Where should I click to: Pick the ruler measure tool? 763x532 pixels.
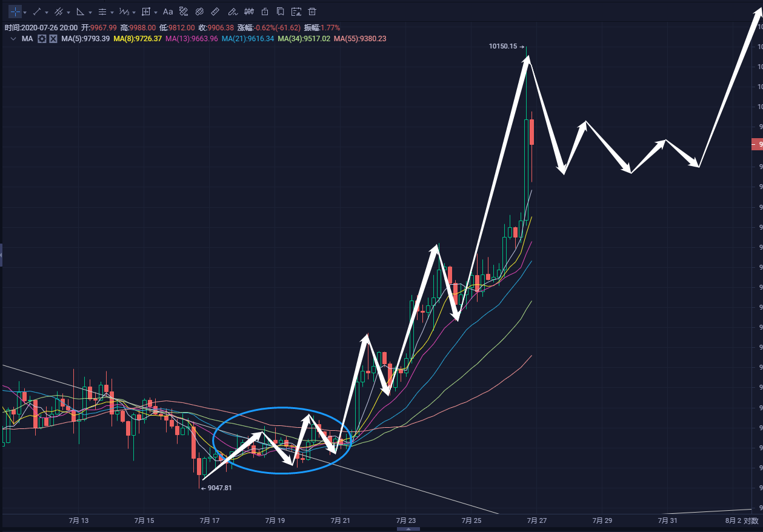point(215,12)
